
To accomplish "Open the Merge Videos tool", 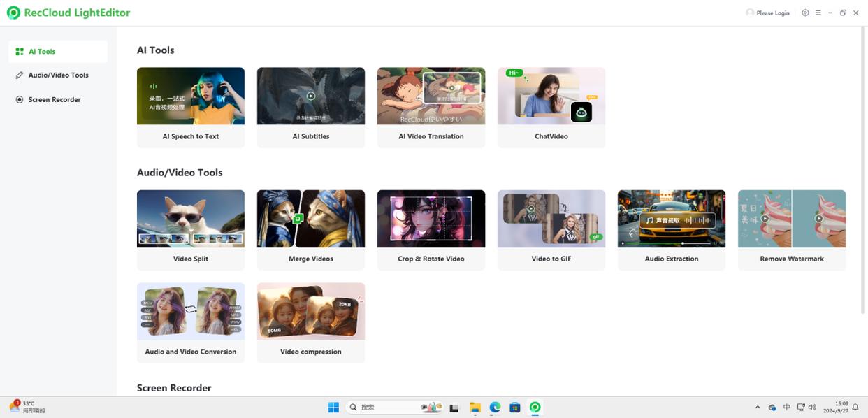I will pyautogui.click(x=311, y=229).
